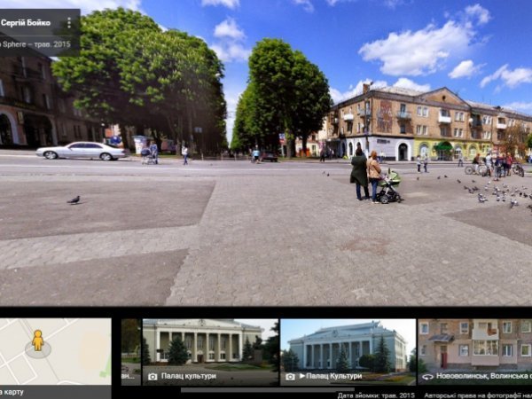Select the second Палац культури thumbnail

click(348, 344)
